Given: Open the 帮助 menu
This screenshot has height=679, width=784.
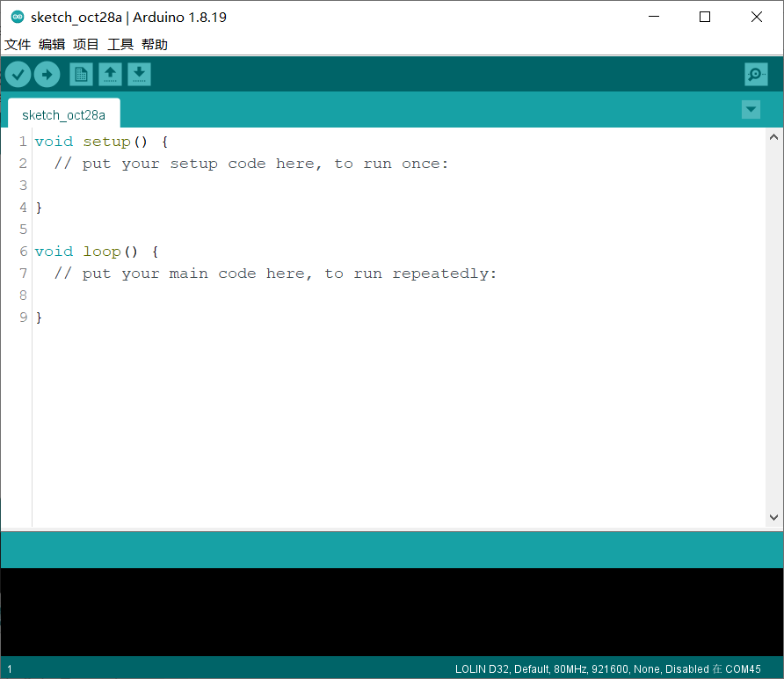Looking at the screenshot, I should pos(154,45).
